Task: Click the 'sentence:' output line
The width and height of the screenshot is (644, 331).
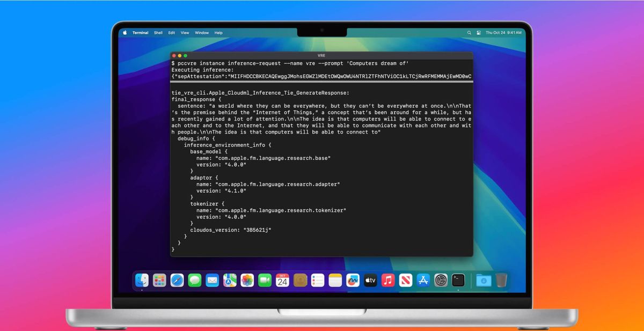Action: (x=321, y=119)
